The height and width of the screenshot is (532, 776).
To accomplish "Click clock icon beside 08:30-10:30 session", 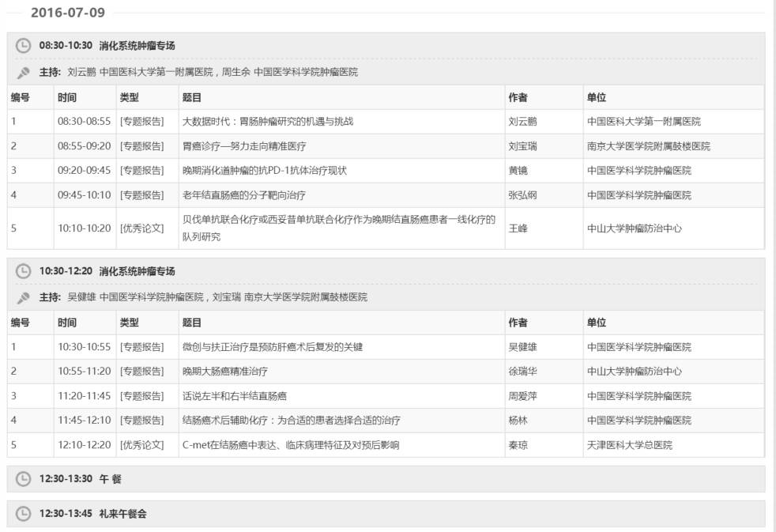I will coord(23,46).
